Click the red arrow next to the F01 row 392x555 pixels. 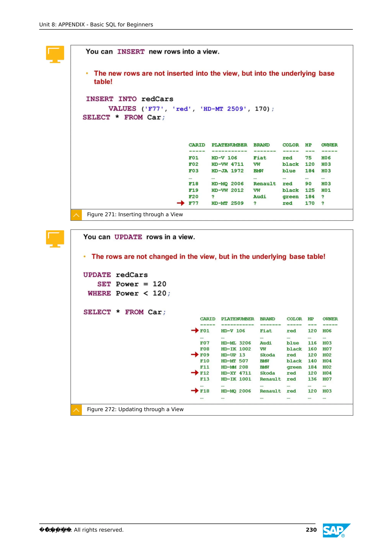tap(194, 330)
